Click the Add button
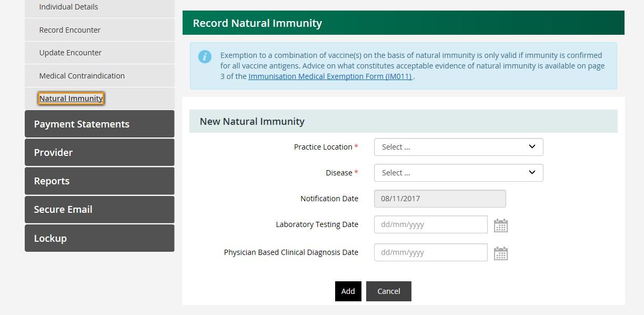Image resolution: width=644 pixels, height=315 pixels. 348,291
